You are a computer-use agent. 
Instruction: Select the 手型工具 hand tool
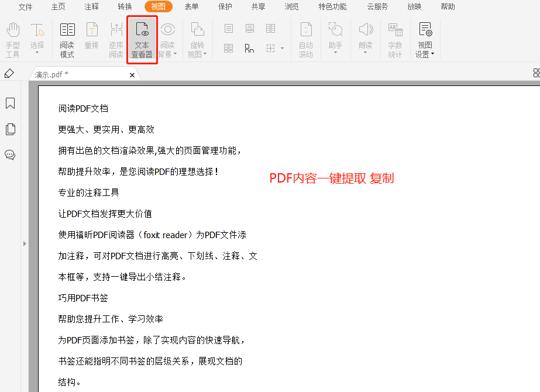click(x=13, y=40)
